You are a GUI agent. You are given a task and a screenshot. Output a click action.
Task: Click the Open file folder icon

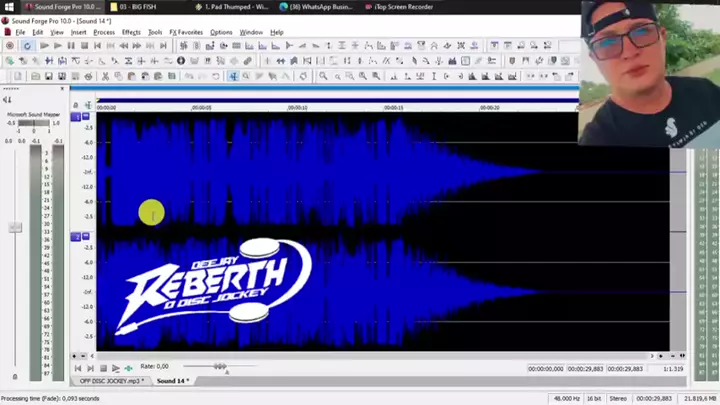pos(35,76)
